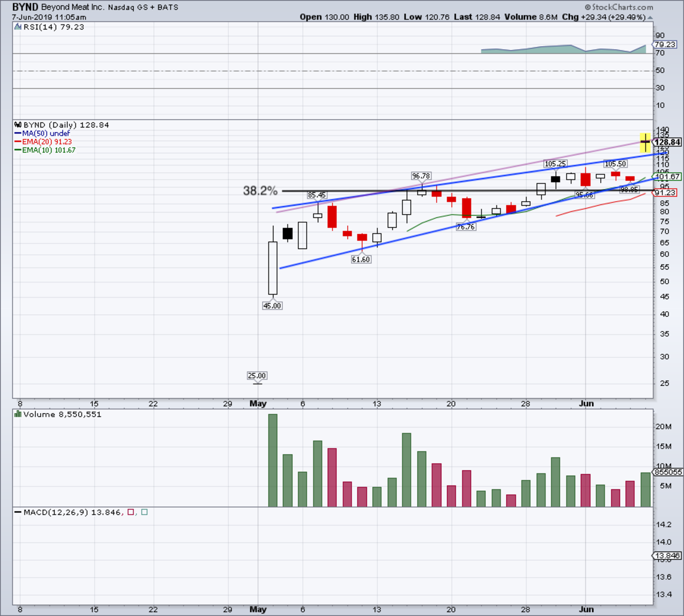Select the green square in MACD legend
This screenshot has height=616, width=684.
[x=144, y=512]
